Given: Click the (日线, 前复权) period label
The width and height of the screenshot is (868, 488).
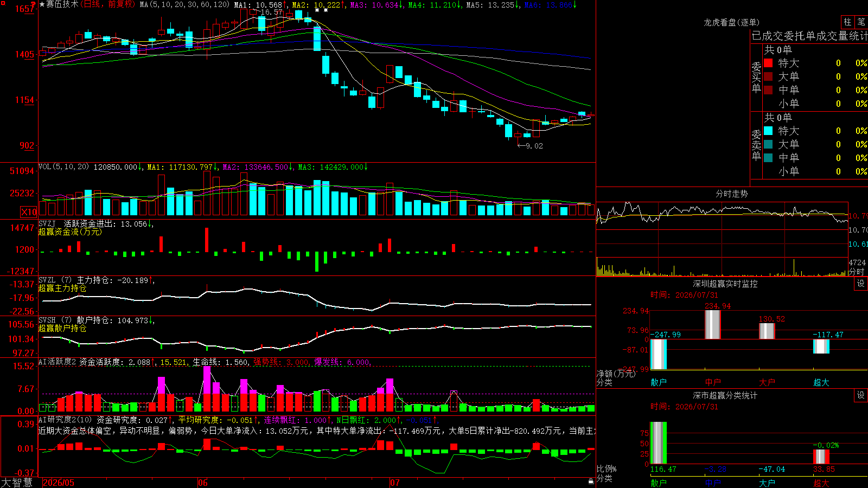Looking at the screenshot, I should click(107, 4).
